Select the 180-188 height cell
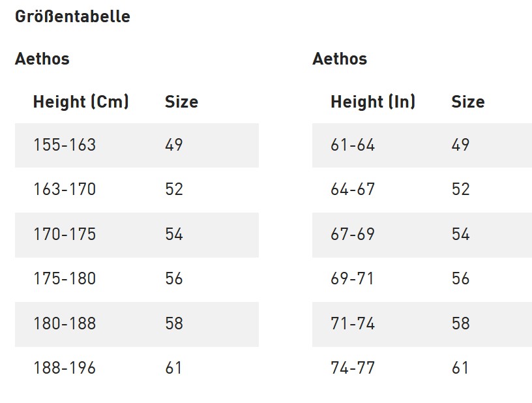Screen dimensions: 532x403 (65, 323)
